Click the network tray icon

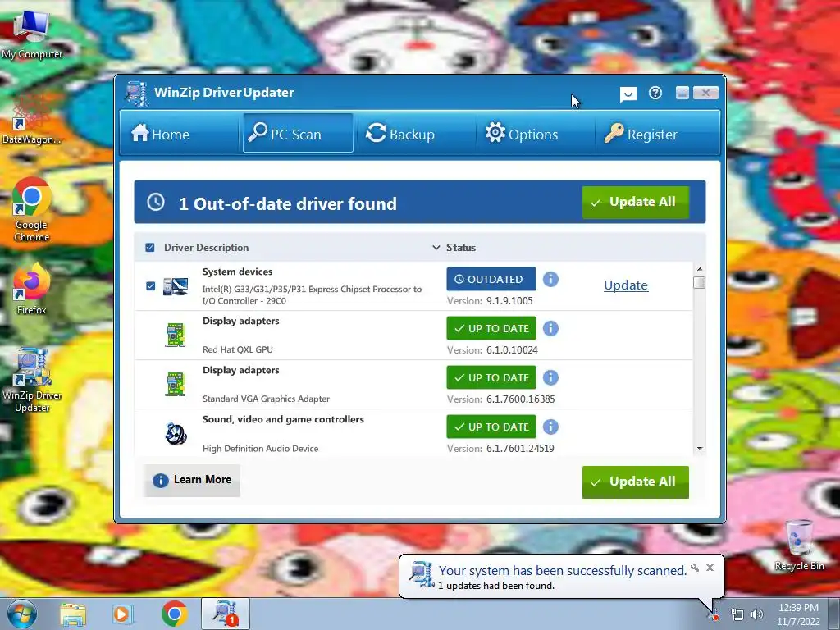737,614
